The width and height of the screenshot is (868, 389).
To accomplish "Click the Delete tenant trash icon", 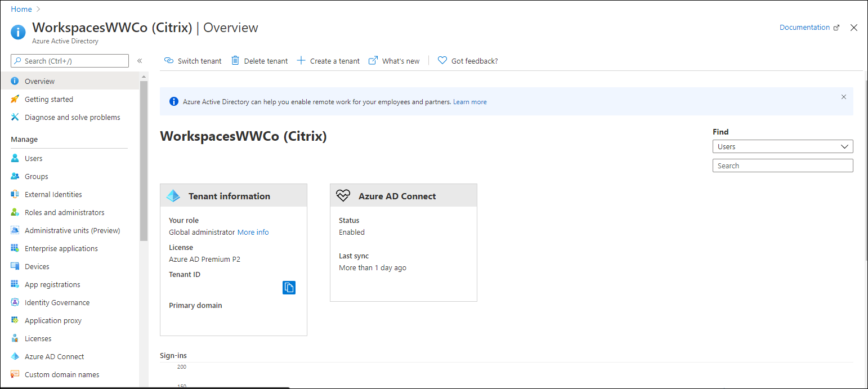I will point(235,61).
